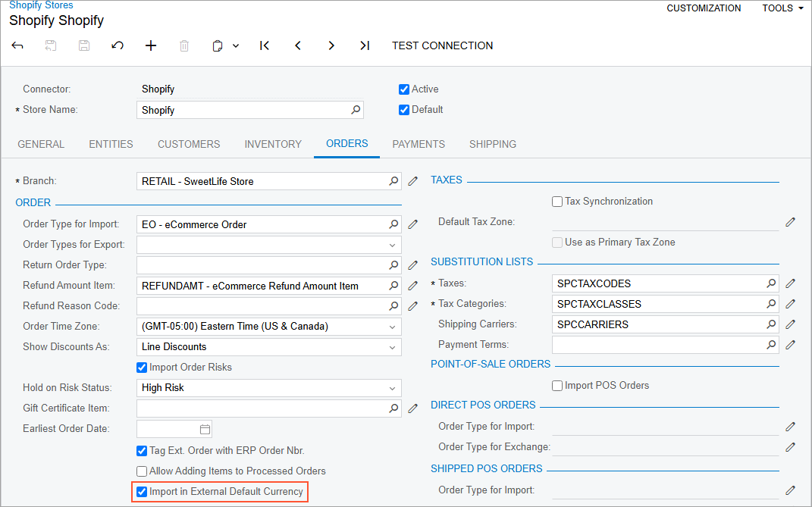Viewport: 812px width, 507px height.
Task: Edit Payment Terms with pencil icon
Action: pyautogui.click(x=790, y=344)
